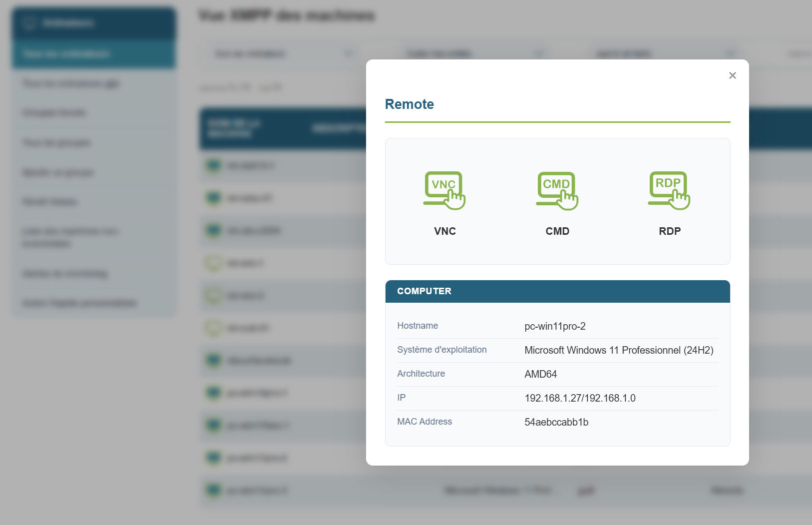Image resolution: width=812 pixels, height=525 pixels.
Task: Click the Hostname field label
Action: tap(417, 326)
